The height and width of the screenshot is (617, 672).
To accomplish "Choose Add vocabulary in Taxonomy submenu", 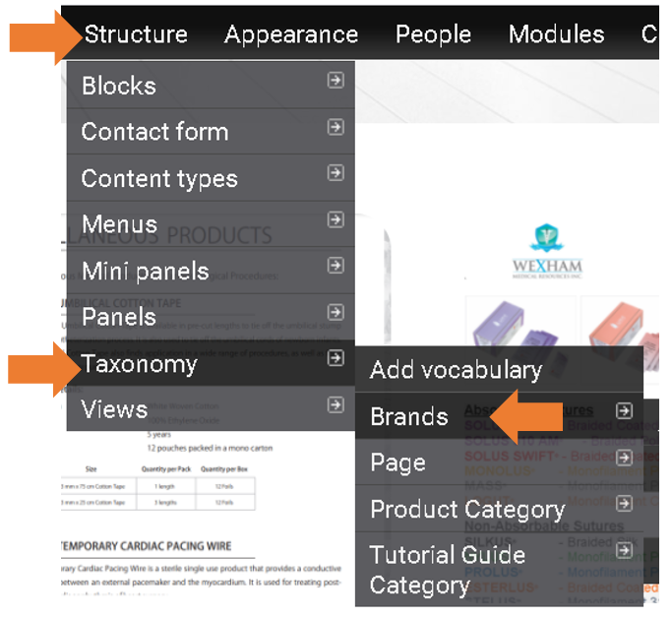I will pos(456,370).
